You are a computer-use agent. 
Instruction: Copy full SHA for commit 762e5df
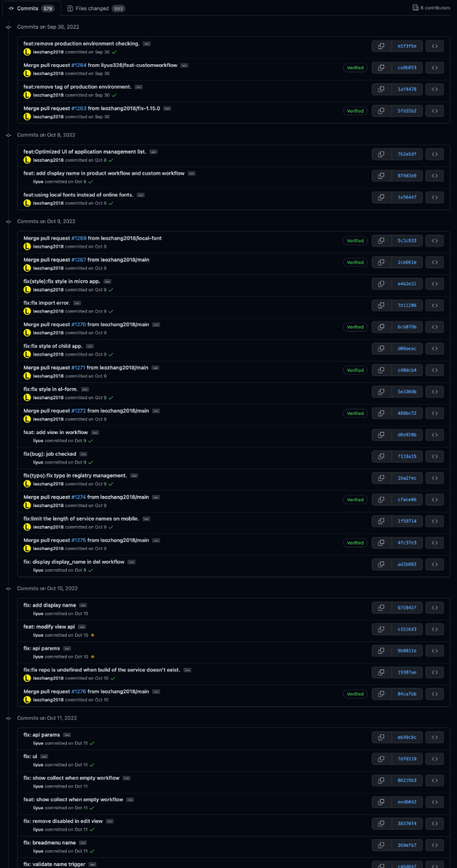point(381,154)
